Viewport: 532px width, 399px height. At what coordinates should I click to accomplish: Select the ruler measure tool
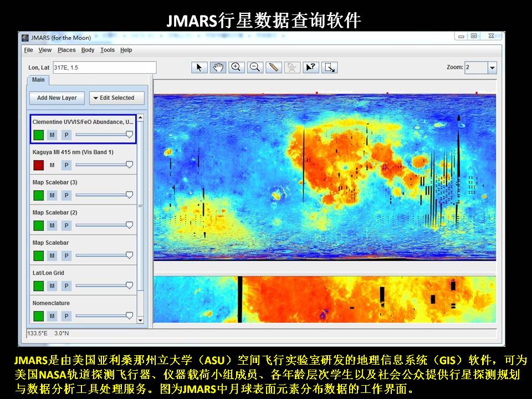tap(273, 68)
